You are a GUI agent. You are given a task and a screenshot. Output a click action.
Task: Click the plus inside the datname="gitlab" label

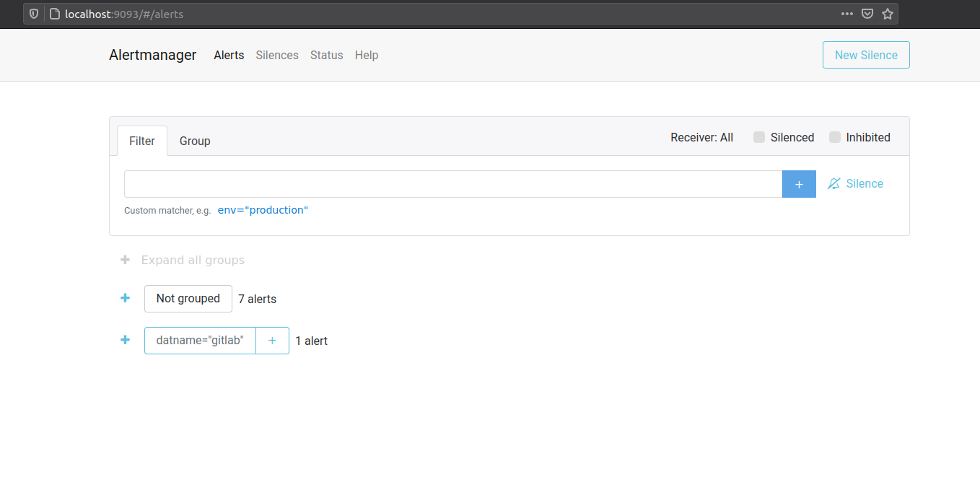point(272,341)
